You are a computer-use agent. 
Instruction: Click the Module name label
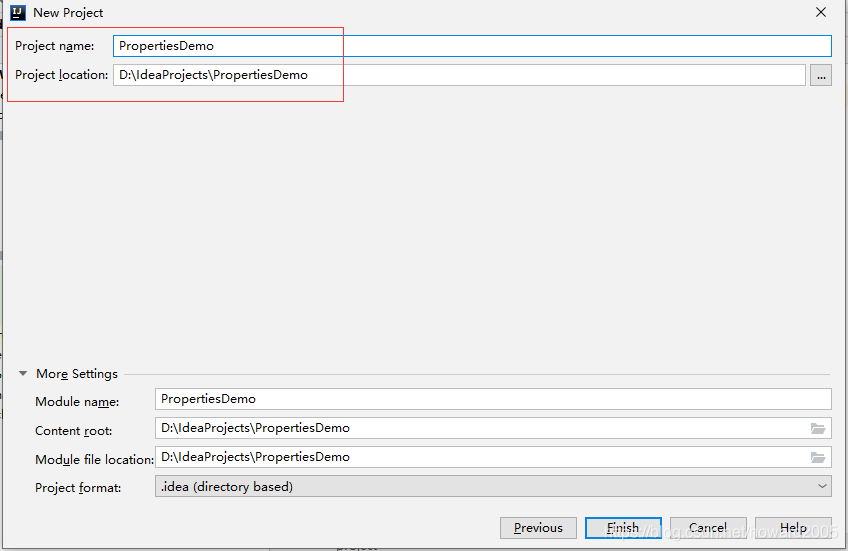click(77, 402)
